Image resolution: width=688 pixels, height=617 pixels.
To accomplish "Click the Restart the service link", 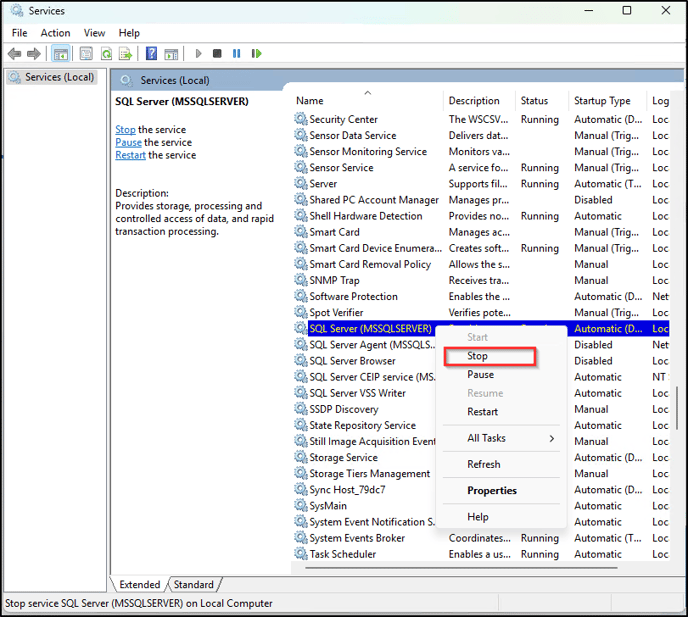I will 130,155.
